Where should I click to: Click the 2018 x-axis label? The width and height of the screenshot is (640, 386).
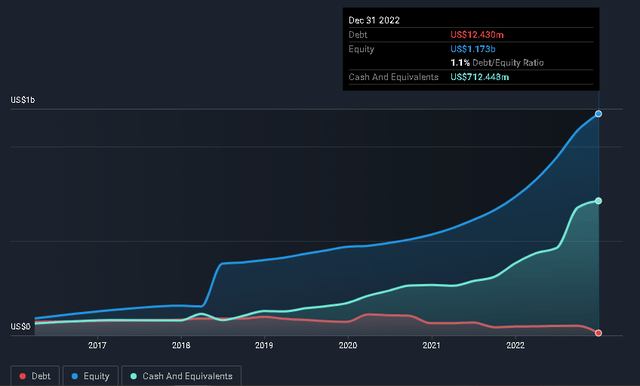click(x=181, y=346)
